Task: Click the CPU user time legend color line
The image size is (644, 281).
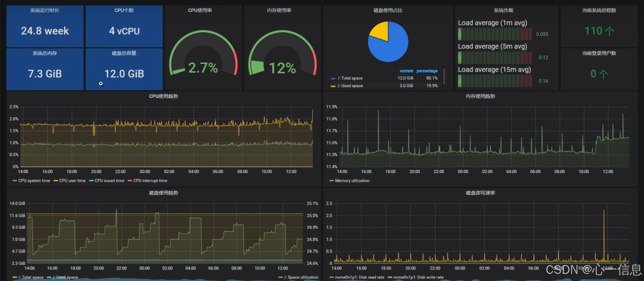Action: click(x=56, y=181)
